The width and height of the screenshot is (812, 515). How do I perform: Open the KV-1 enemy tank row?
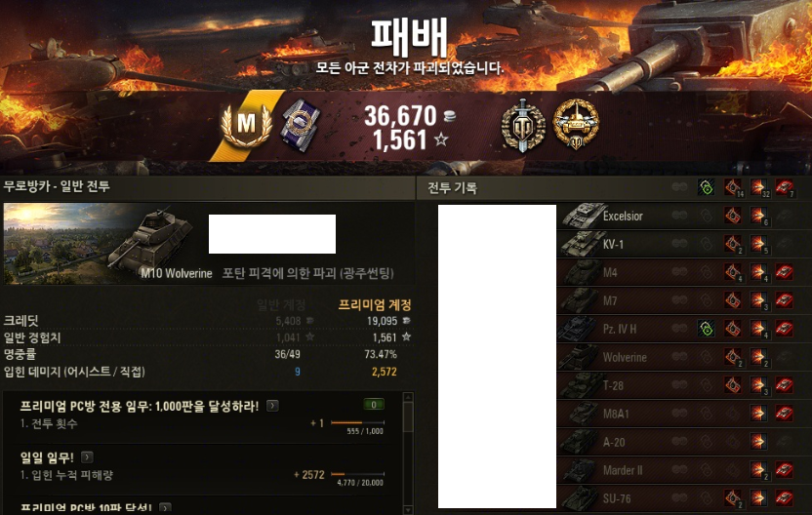point(684,244)
